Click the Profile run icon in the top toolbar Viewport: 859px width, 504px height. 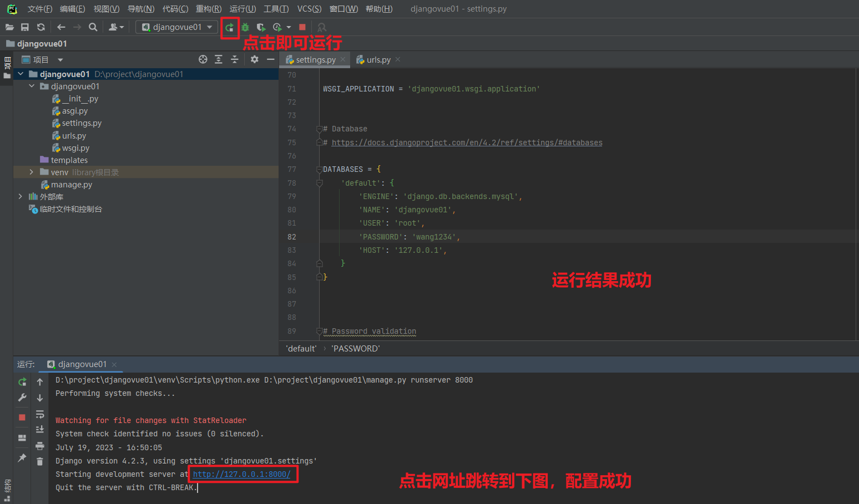tap(277, 27)
